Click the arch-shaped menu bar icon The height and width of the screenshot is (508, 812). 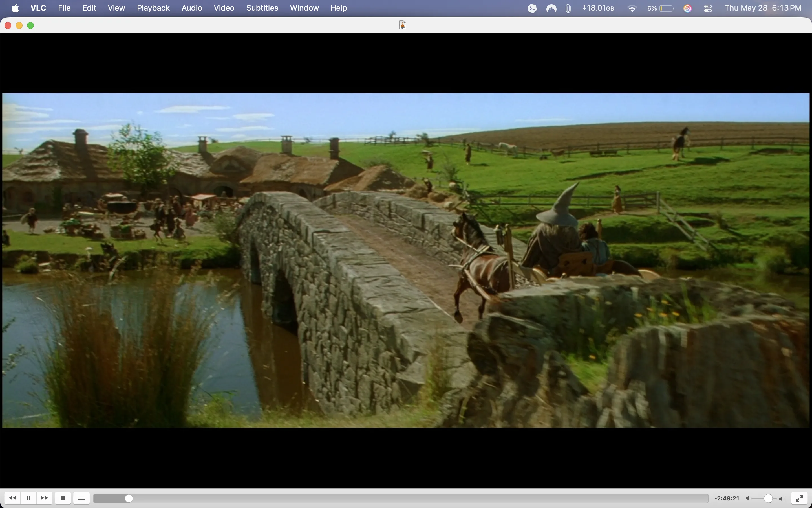click(551, 8)
